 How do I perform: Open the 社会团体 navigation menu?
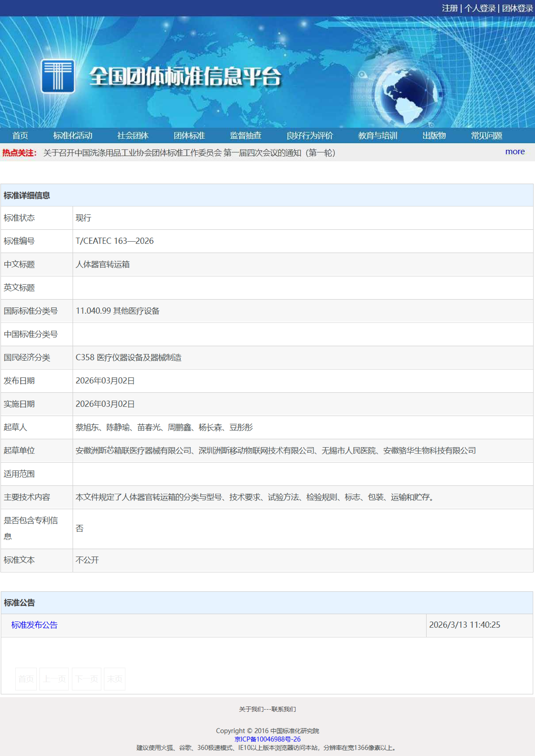coord(133,136)
